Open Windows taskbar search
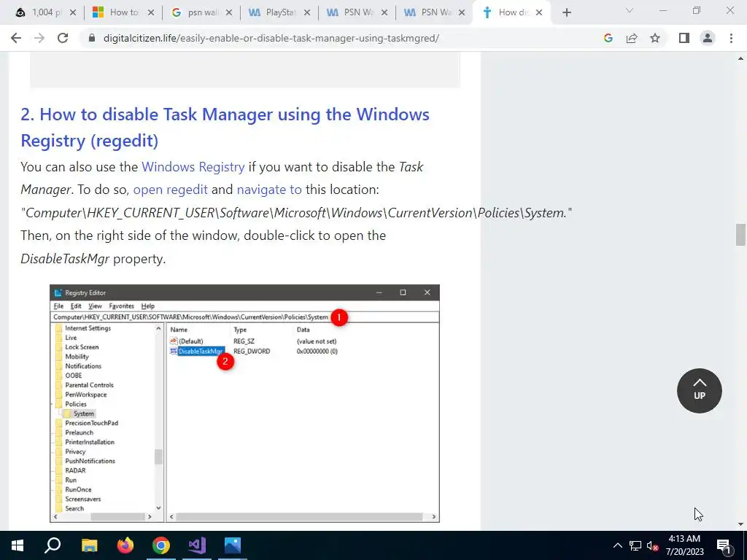This screenshot has width=747, height=560. coord(53,545)
